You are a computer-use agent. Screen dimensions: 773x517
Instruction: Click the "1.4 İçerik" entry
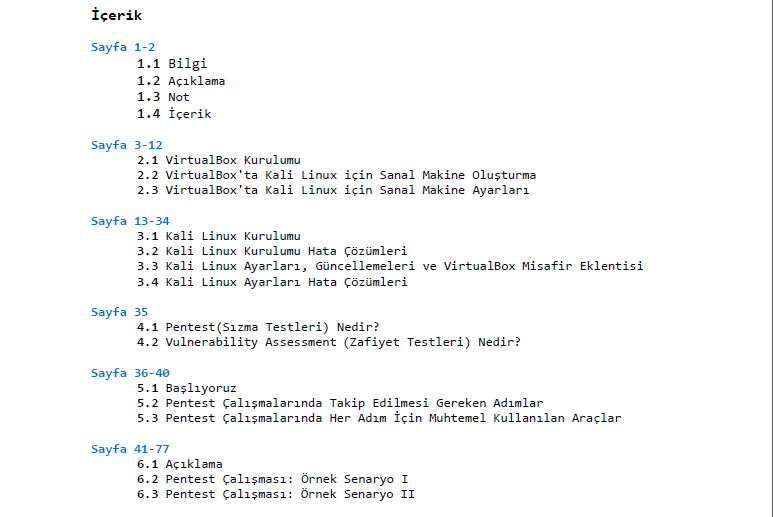click(x=174, y=113)
